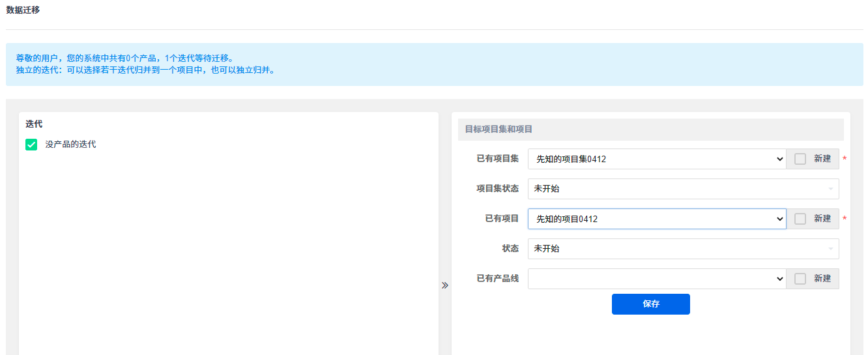Click the 数据迁移 page title
The width and height of the screenshot is (868, 355).
coord(23,10)
